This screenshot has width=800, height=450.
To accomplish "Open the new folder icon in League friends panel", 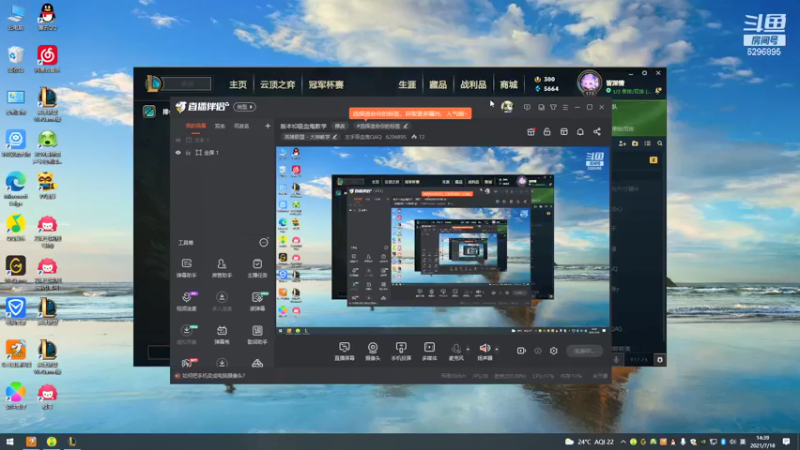I will click(x=635, y=144).
